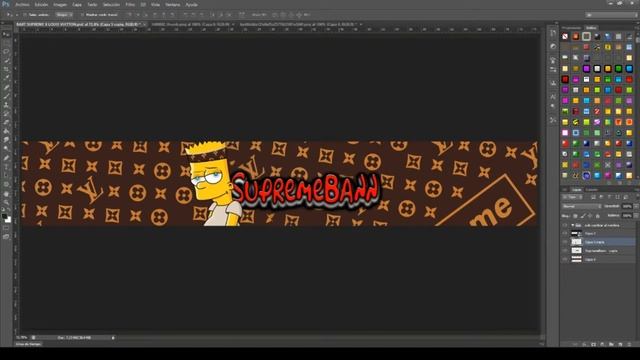Select the Path Selection tool
The image size is (640, 360).
click(6, 176)
